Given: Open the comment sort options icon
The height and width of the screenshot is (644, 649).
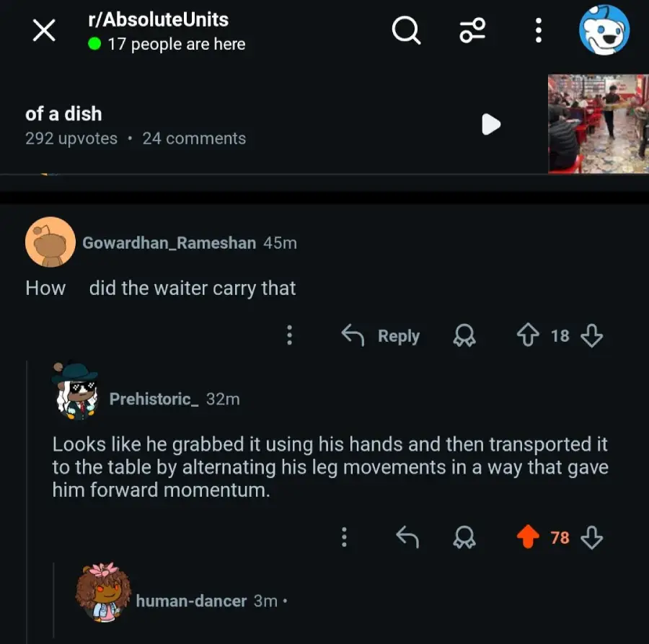Looking at the screenshot, I should pyautogui.click(x=472, y=30).
